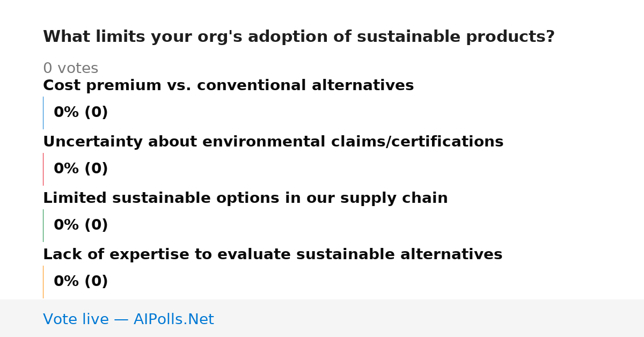Click the red bar for Uncertainty option
The height and width of the screenshot is (337, 644).
43,169
